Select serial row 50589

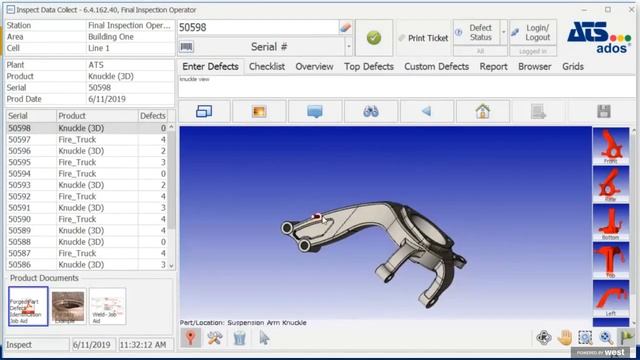(87, 231)
